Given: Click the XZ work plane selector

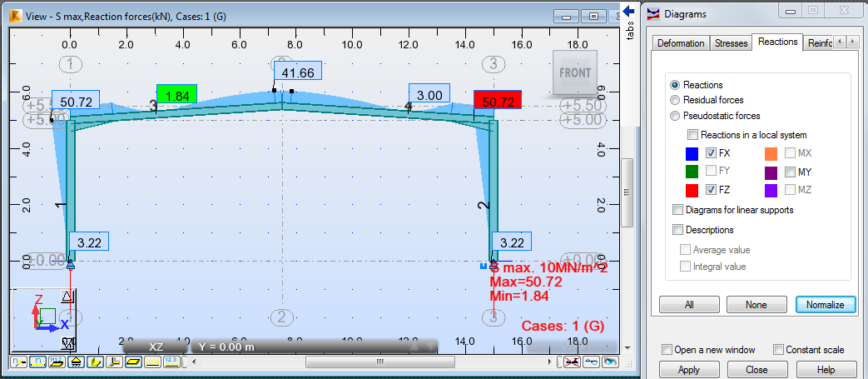Looking at the screenshot, I should tap(156, 347).
